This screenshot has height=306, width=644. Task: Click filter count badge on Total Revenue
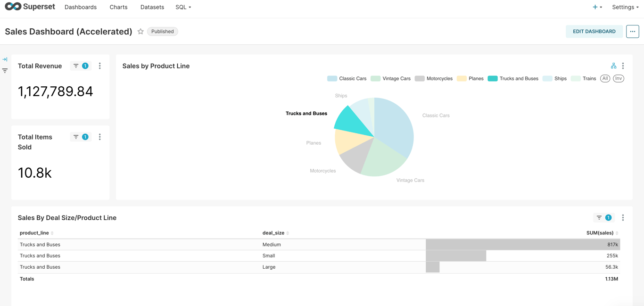85,66
